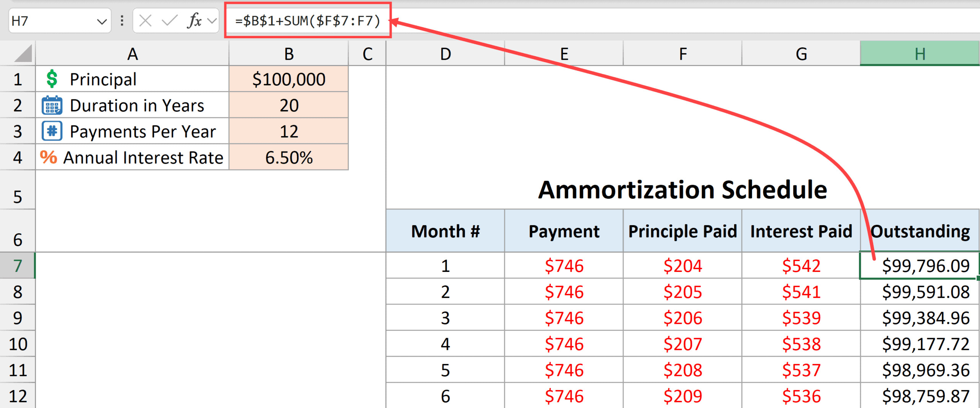980x408 pixels.
Task: Expand the dropdown chevron next to fx
Action: tap(212, 21)
